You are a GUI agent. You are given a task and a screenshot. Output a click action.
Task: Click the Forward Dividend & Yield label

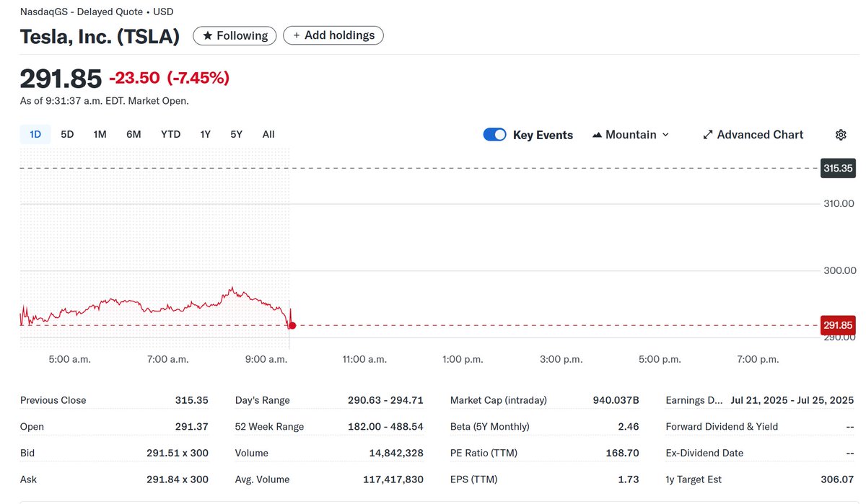722,427
